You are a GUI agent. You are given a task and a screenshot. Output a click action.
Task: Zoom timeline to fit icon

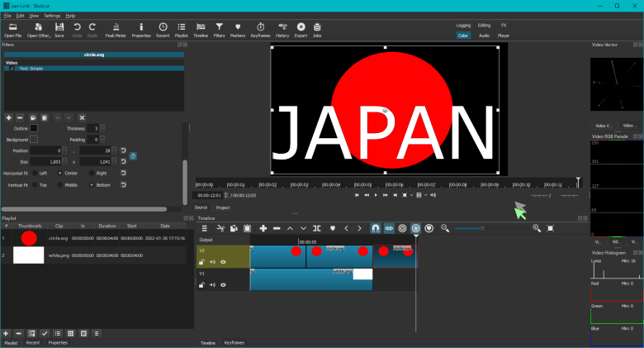[x=551, y=228]
